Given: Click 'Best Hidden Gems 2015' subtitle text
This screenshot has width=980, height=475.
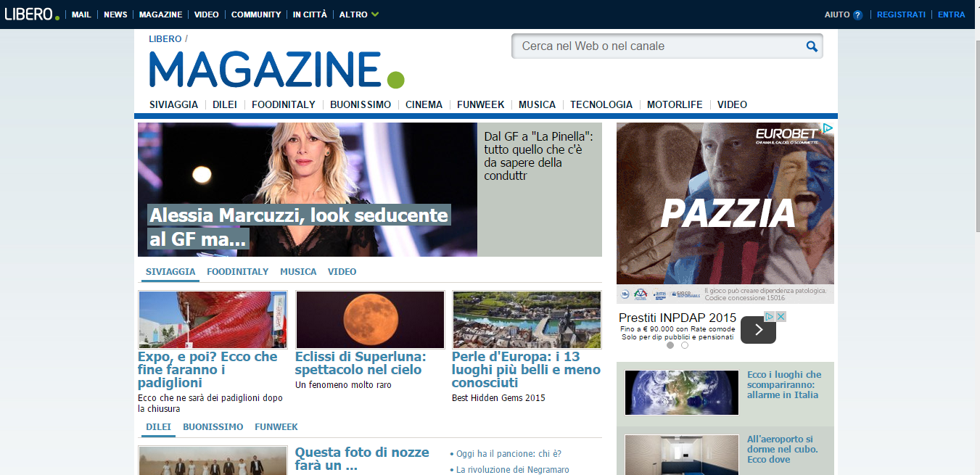Looking at the screenshot, I should [498, 398].
